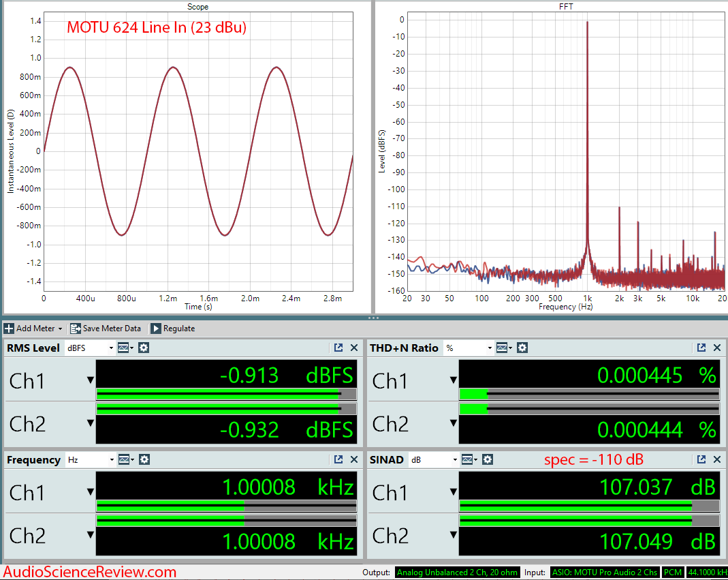Screen dimensions: 728x580
Task: Open the Frequency meter graph view icon
Action: coord(125,459)
